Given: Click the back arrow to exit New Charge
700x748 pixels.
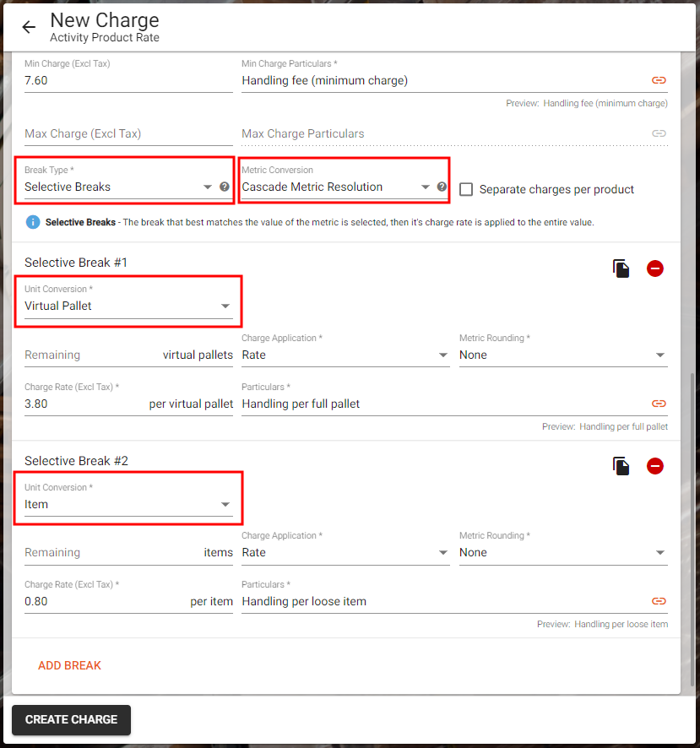Looking at the screenshot, I should click(x=28, y=26).
